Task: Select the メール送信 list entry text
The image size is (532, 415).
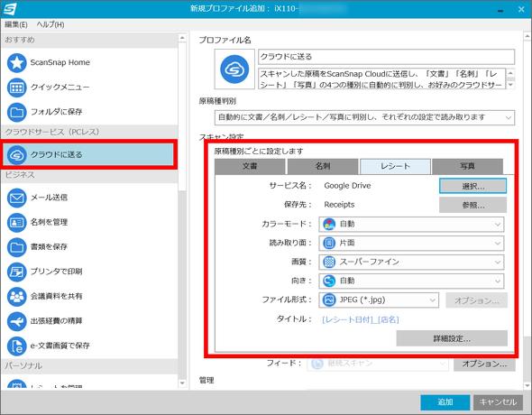Action: pos(50,198)
